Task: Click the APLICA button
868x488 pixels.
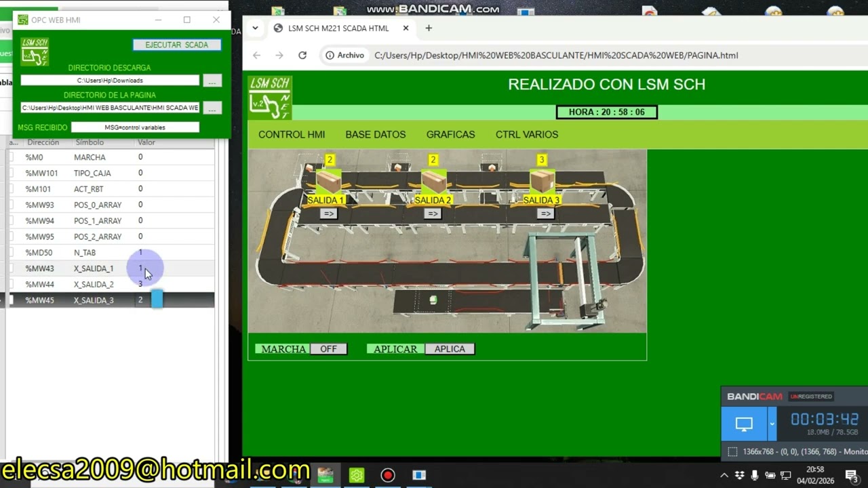Action: click(x=450, y=349)
